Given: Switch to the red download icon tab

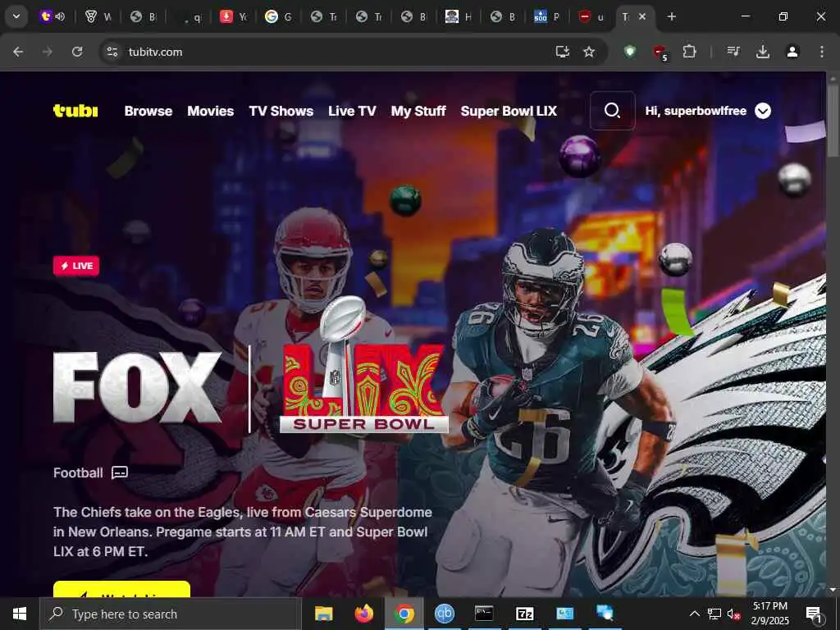Looking at the screenshot, I should point(233,16).
